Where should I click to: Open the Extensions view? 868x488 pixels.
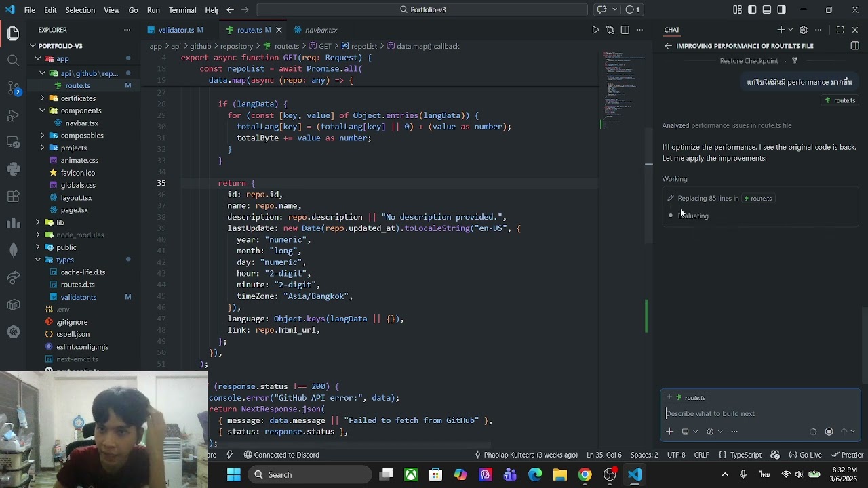[14, 196]
